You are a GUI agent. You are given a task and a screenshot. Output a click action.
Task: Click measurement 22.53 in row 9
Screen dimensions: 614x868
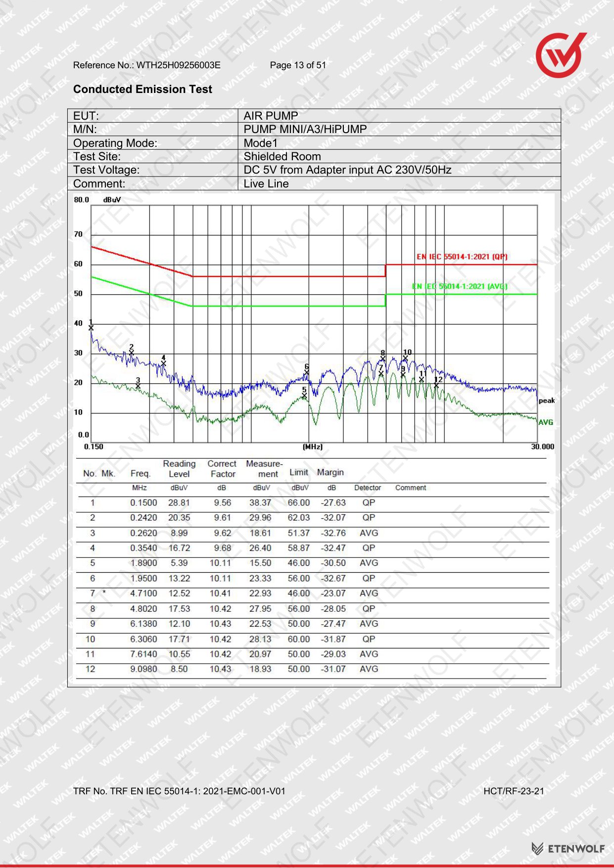(x=260, y=624)
